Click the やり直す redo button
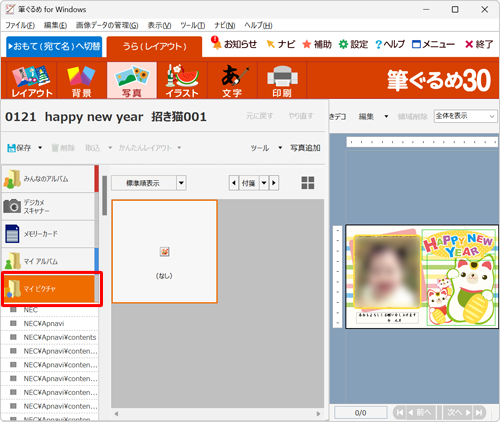 pyautogui.click(x=301, y=116)
